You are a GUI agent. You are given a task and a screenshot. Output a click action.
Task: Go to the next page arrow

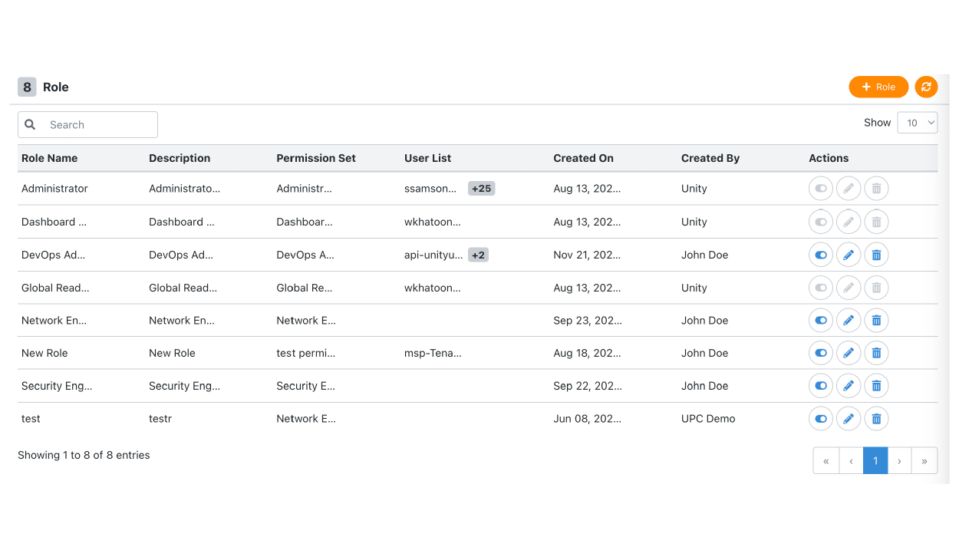[900, 461]
